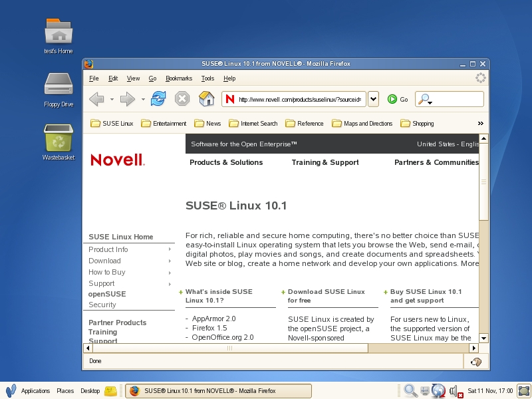
Task: Click the volume speaker tray icon
Action: pyautogui.click(x=454, y=391)
